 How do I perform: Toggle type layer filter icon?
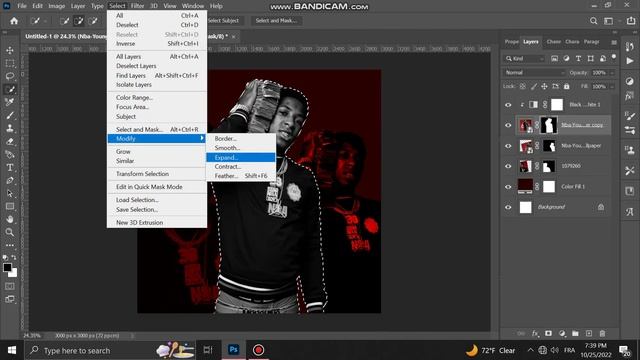click(x=578, y=59)
